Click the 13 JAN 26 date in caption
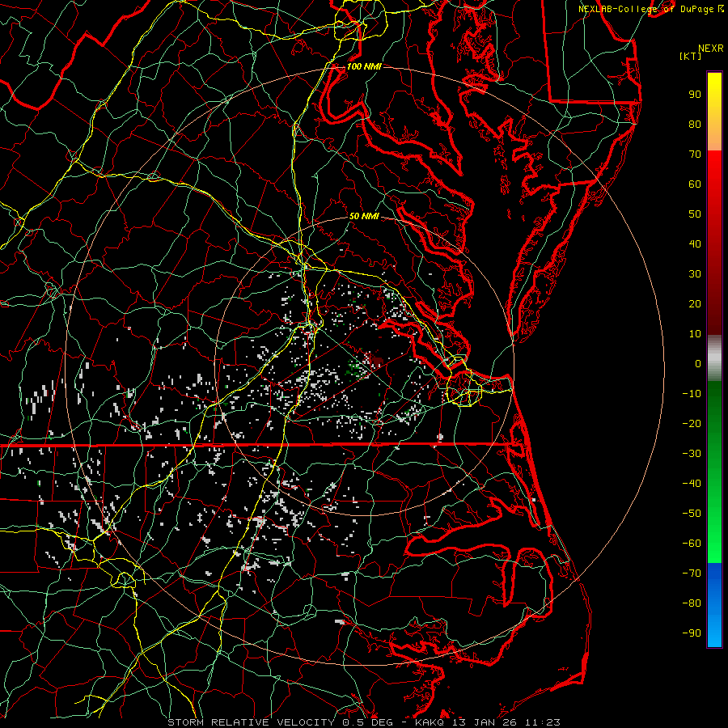Image resolution: width=728 pixels, height=728 pixels. (485, 722)
